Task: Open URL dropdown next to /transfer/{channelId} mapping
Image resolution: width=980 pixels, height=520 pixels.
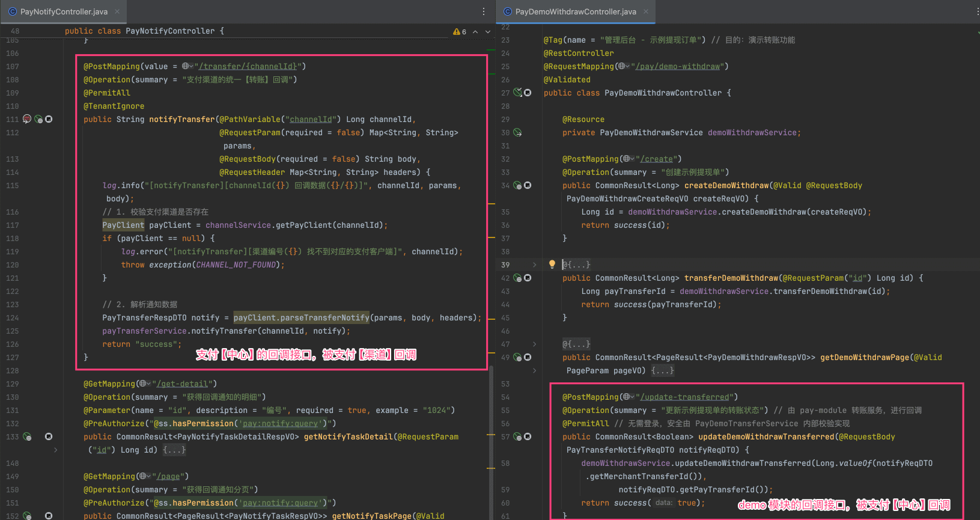Action: (x=187, y=66)
